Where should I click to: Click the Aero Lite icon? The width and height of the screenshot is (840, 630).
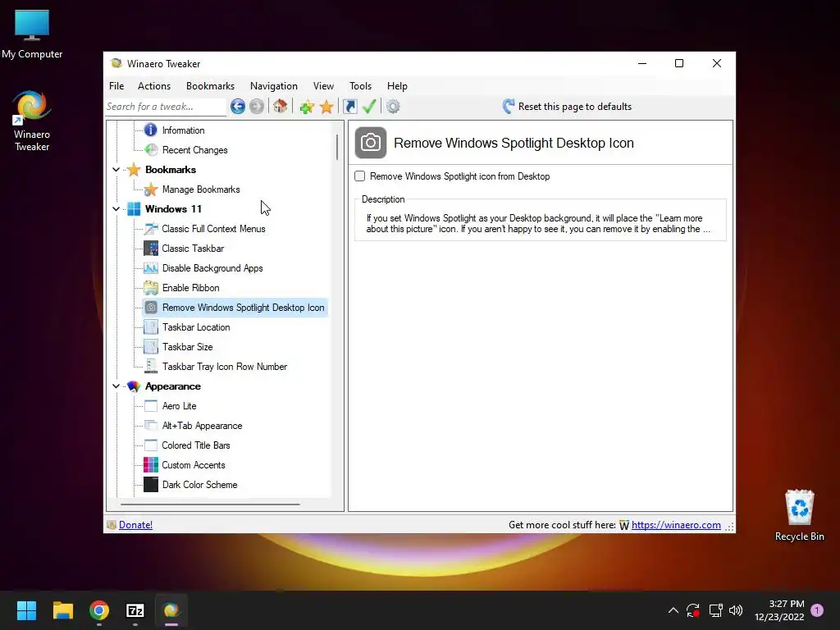point(151,406)
